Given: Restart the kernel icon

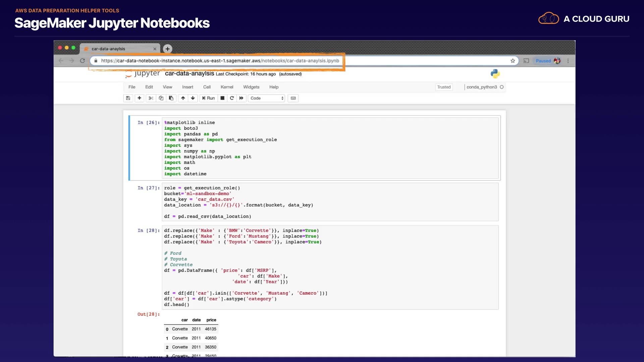Looking at the screenshot, I should point(232,98).
